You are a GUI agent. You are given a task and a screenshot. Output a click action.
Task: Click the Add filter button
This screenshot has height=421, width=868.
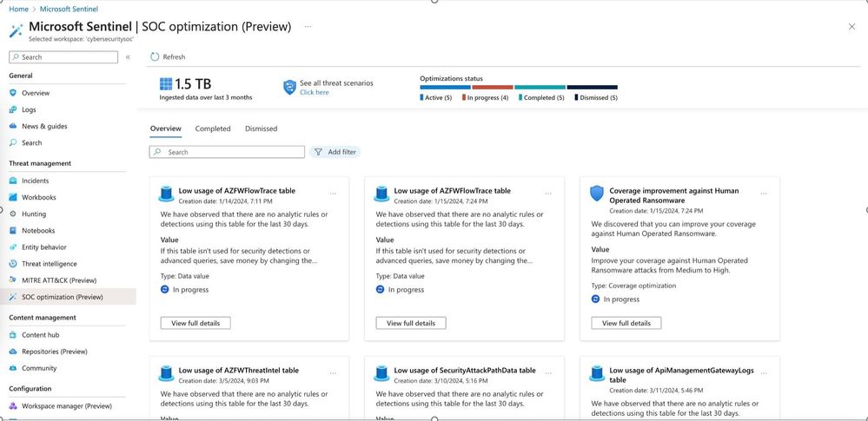point(335,152)
